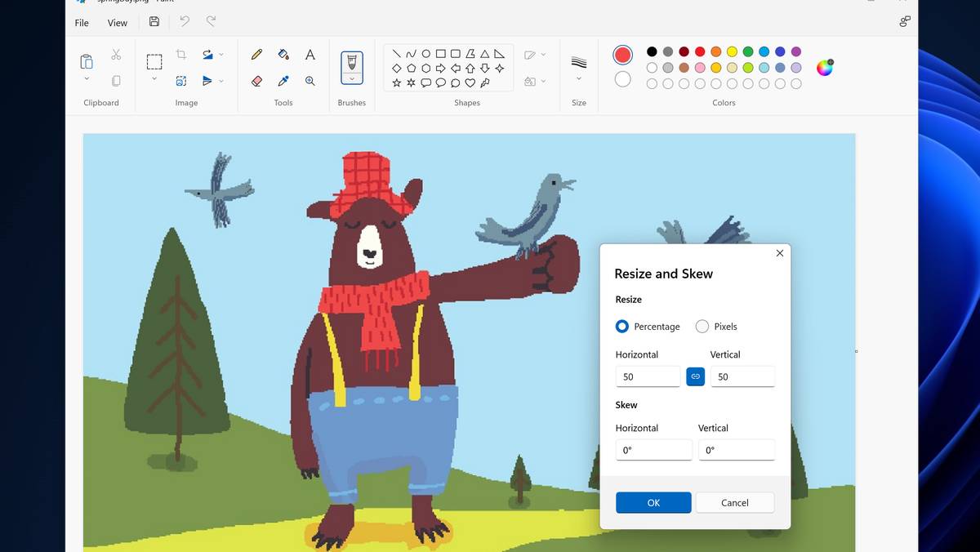
Task: Cancel the Resize and Skew dialog
Action: pyautogui.click(x=734, y=502)
